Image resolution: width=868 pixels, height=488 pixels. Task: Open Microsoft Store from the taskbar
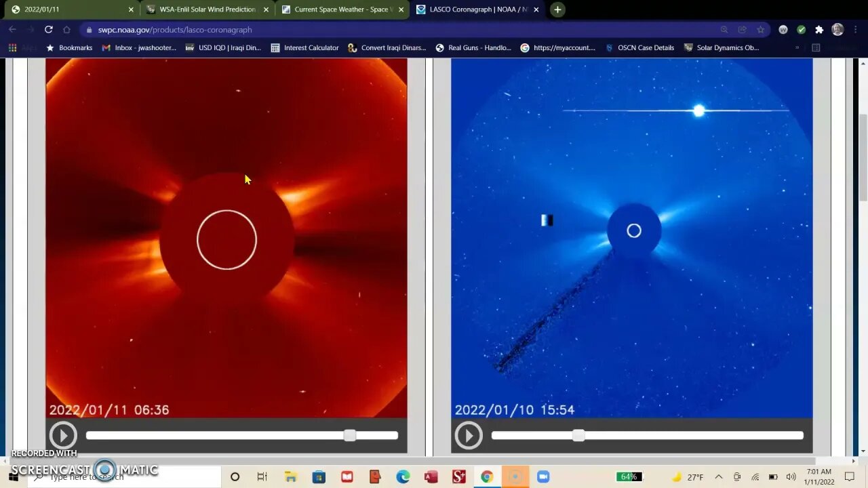pyautogui.click(x=319, y=477)
